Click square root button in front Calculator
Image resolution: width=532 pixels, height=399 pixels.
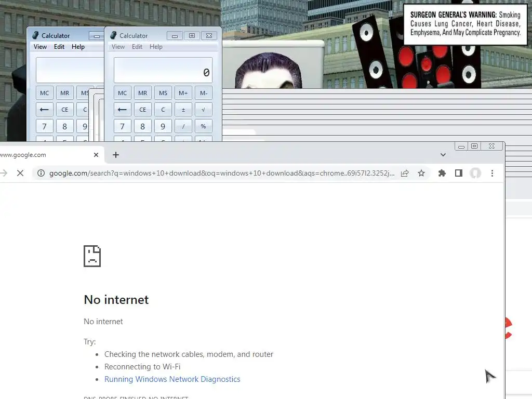[x=204, y=110]
